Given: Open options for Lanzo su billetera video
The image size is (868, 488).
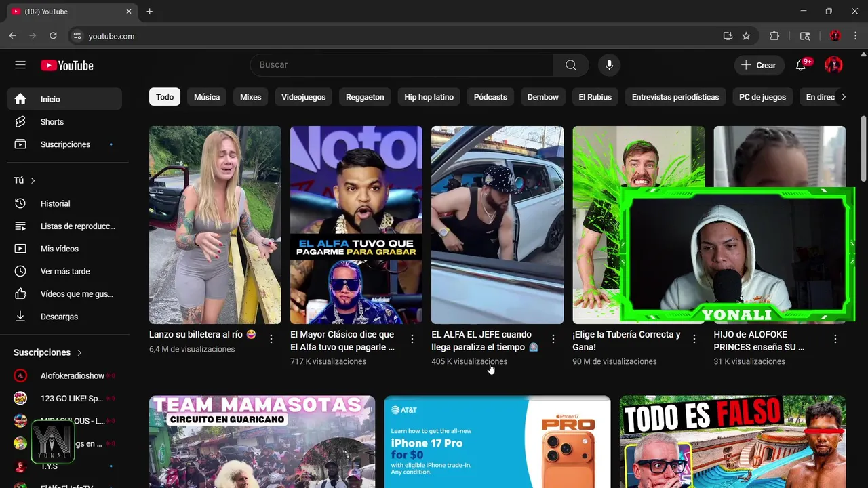Looking at the screenshot, I should coord(271,338).
